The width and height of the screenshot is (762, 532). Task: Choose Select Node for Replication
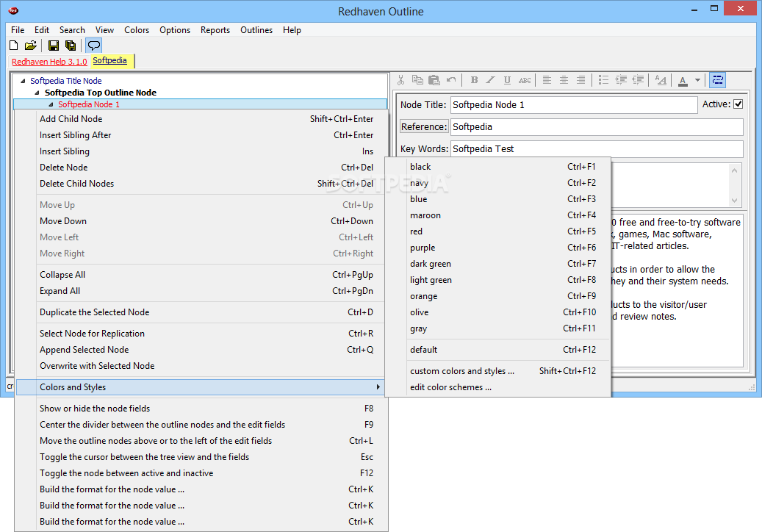point(201,334)
